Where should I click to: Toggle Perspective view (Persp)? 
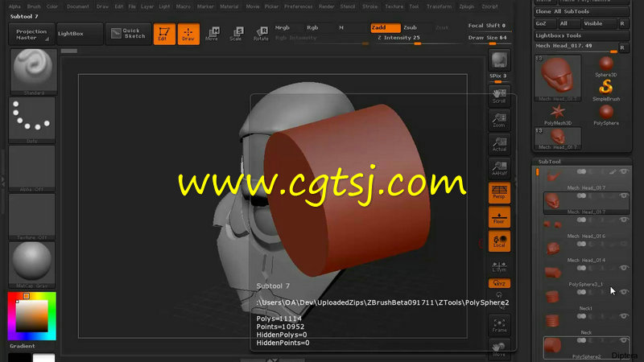coord(499,193)
